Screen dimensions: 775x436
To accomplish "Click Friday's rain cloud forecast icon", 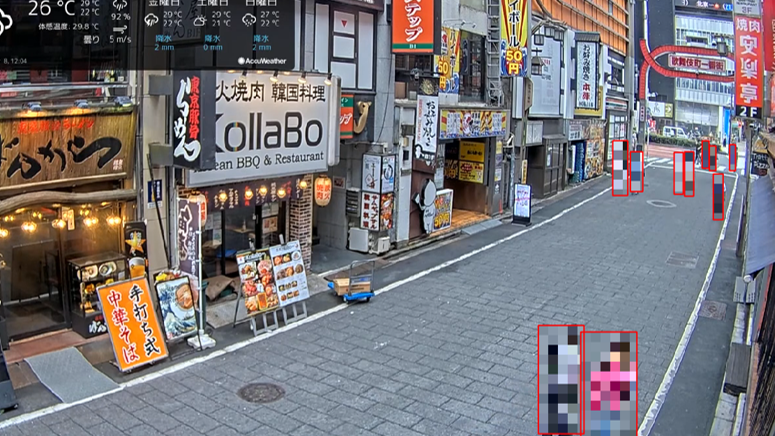I will pyautogui.click(x=152, y=19).
